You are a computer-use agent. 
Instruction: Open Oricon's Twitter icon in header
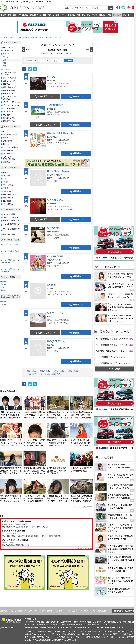pos(123,7)
